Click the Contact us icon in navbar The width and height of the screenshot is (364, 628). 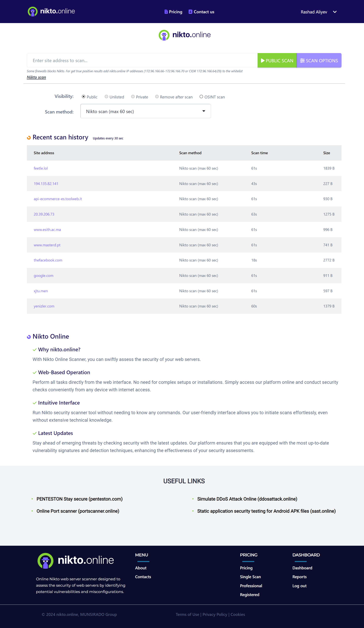(x=191, y=12)
